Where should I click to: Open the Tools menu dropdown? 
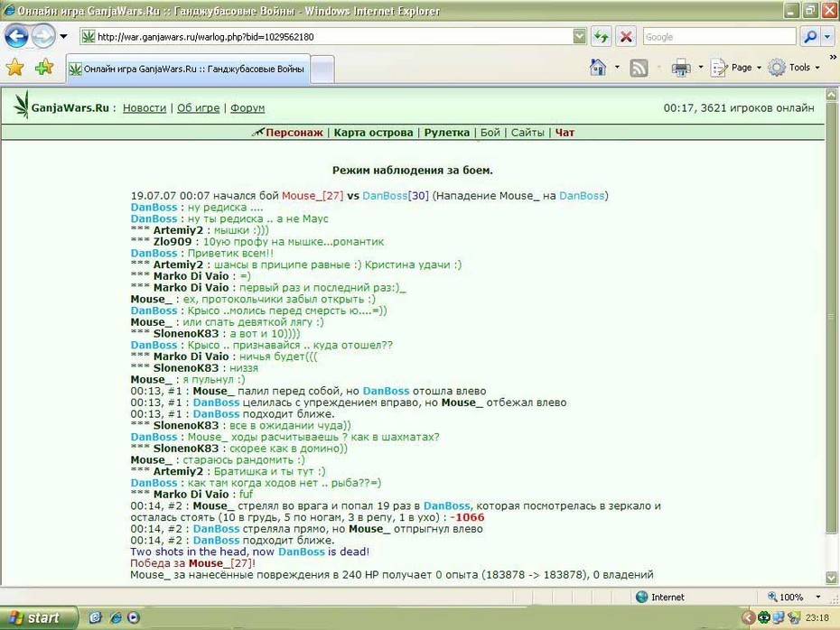794,68
